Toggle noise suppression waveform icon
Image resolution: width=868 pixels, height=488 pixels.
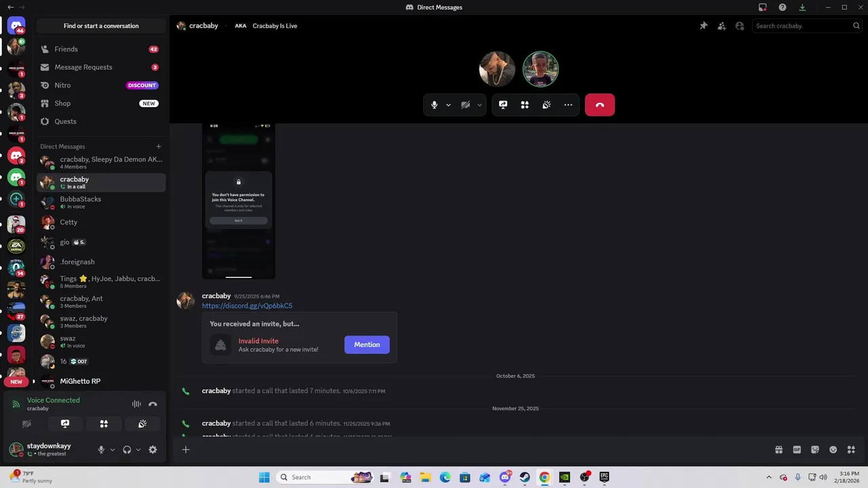point(136,404)
